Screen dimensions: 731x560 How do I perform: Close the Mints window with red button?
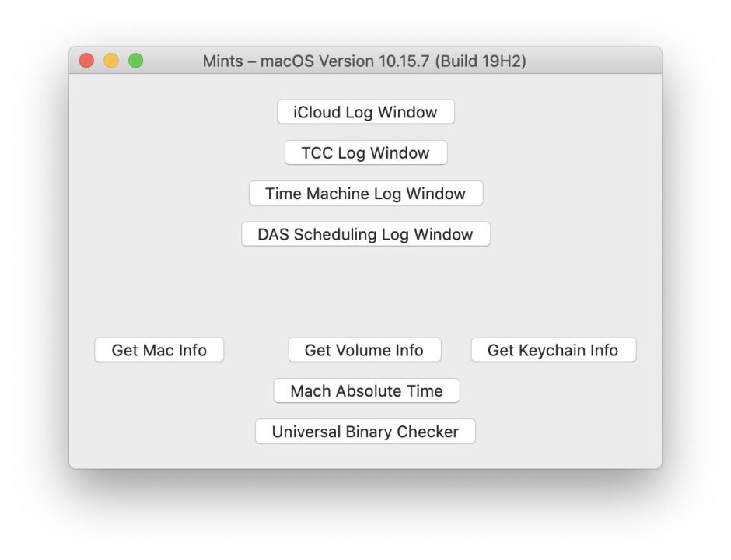point(86,61)
